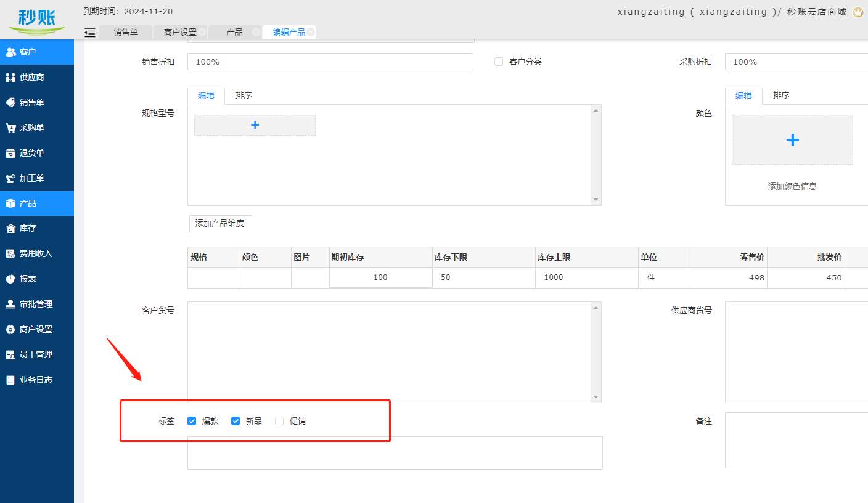This screenshot has width=868, height=503.
Task: Click the up arrow of 规格型号 scrollbar
Action: (x=596, y=110)
